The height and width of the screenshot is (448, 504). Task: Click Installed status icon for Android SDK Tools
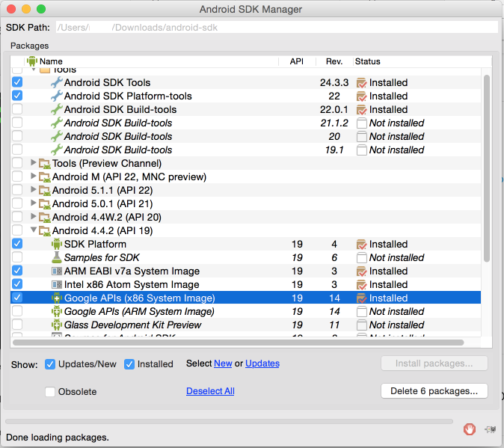click(362, 83)
